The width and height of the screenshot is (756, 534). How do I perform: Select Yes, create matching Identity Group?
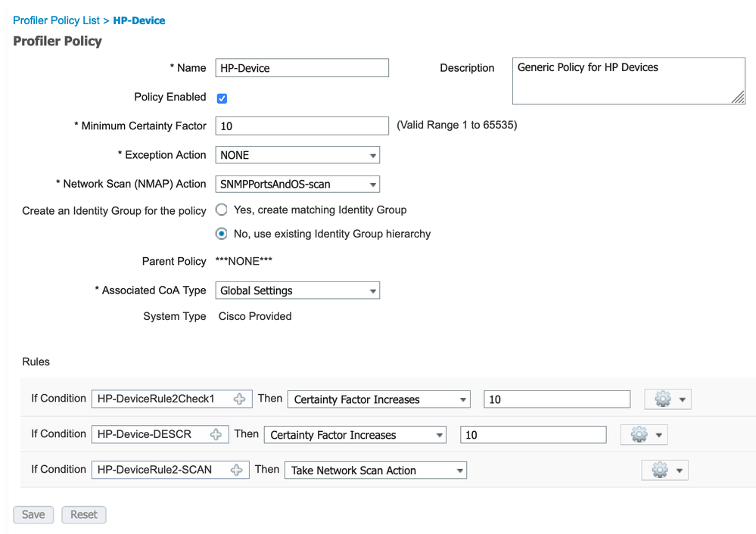(221, 210)
